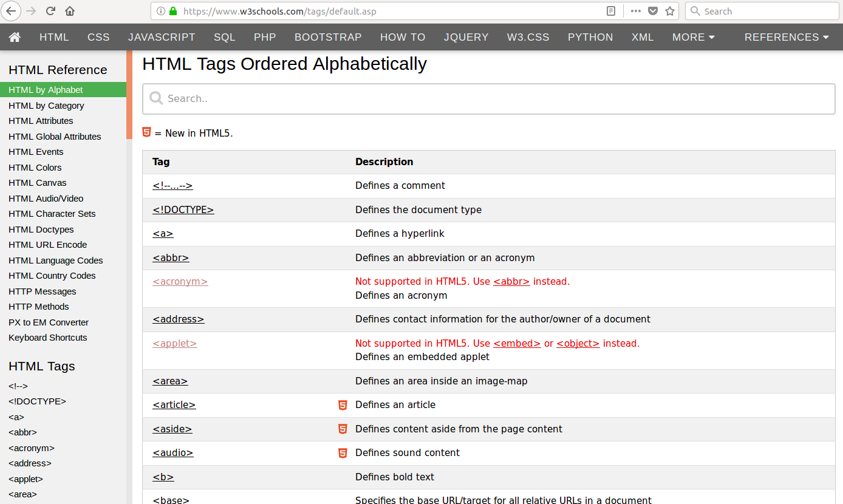Click the tag Search.. input field

[488, 99]
